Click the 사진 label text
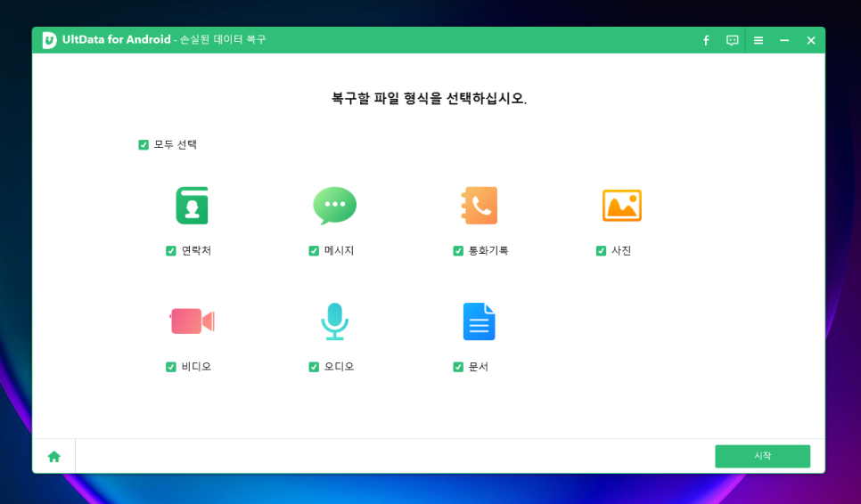Viewport: 861px width, 504px height. point(621,250)
